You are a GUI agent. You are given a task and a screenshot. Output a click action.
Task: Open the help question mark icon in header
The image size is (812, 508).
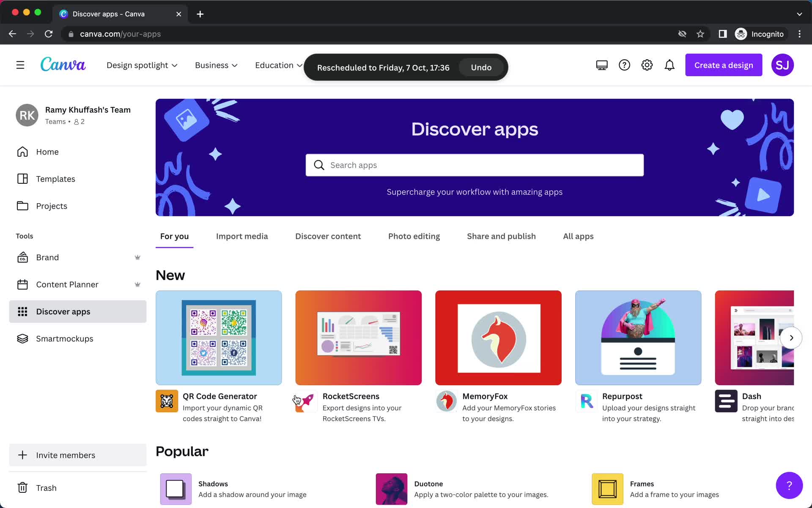(624, 65)
